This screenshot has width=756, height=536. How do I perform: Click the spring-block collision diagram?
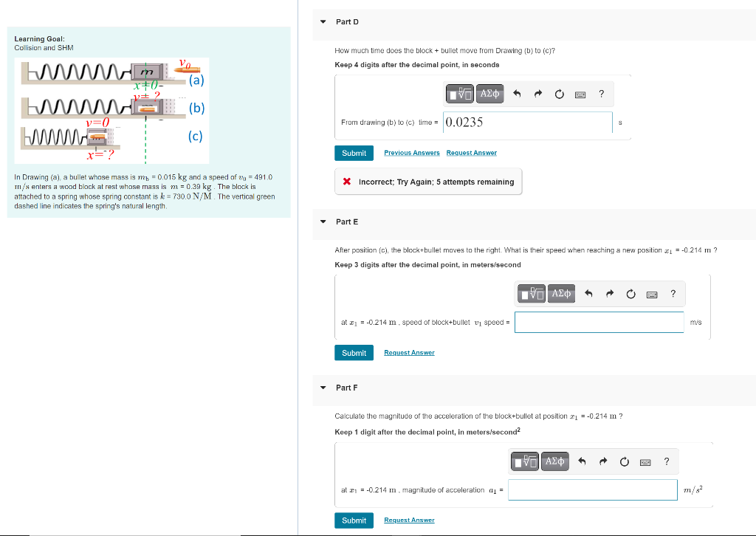[112, 111]
